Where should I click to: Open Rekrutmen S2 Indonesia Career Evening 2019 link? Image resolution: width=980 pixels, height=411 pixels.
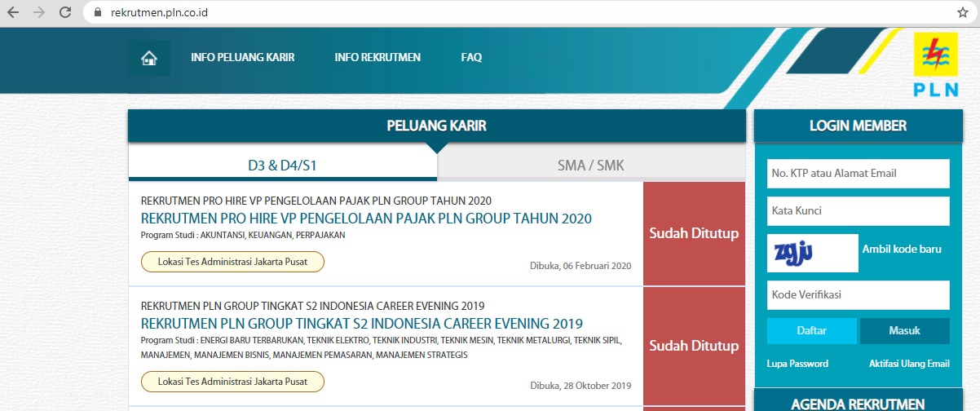click(362, 324)
